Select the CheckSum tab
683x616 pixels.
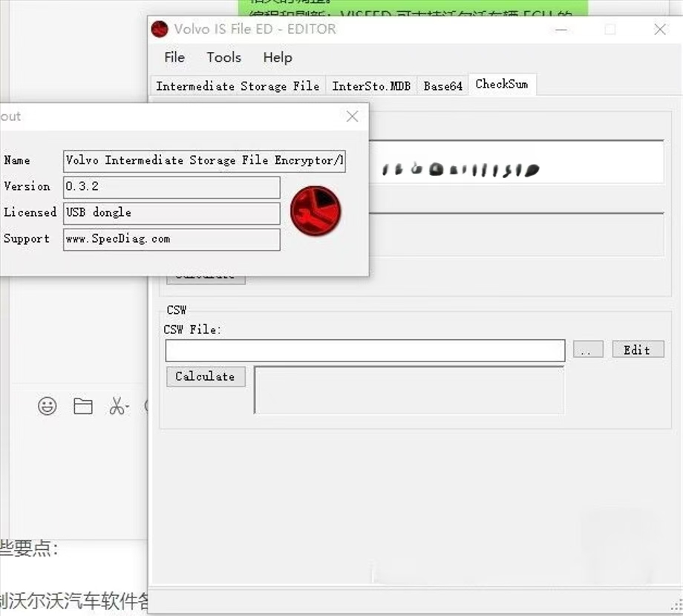(x=502, y=84)
